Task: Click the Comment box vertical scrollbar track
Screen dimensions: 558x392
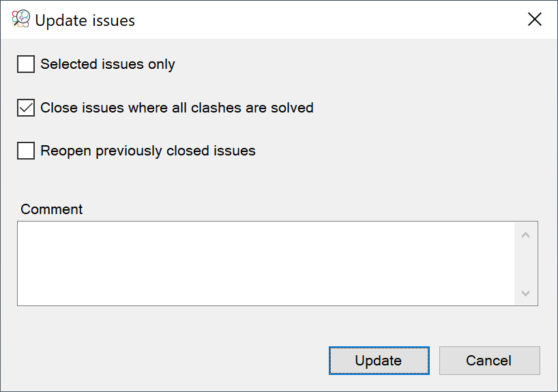Action: (526, 265)
